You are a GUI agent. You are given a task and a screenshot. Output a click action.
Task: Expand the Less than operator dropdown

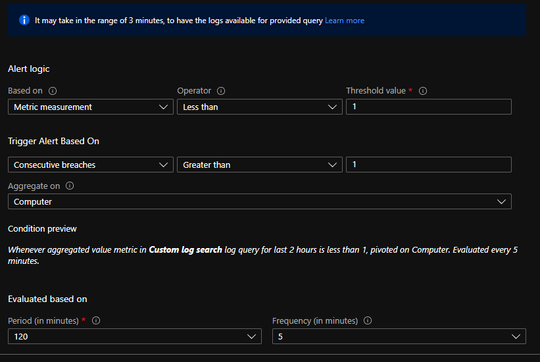click(x=260, y=107)
